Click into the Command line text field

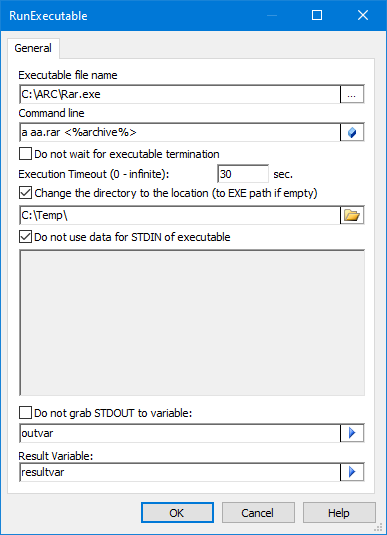180,132
